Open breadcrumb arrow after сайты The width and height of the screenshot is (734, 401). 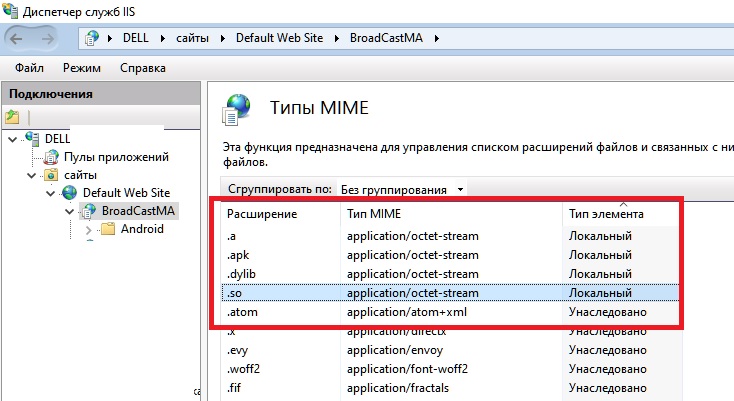pyautogui.click(x=223, y=38)
